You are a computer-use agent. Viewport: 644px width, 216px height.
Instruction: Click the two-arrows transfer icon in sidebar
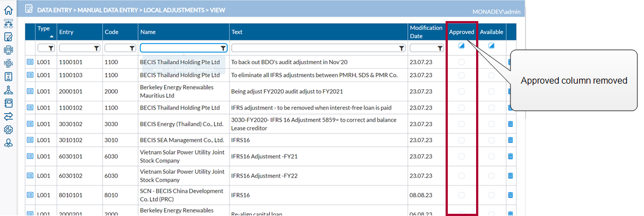[8, 116]
